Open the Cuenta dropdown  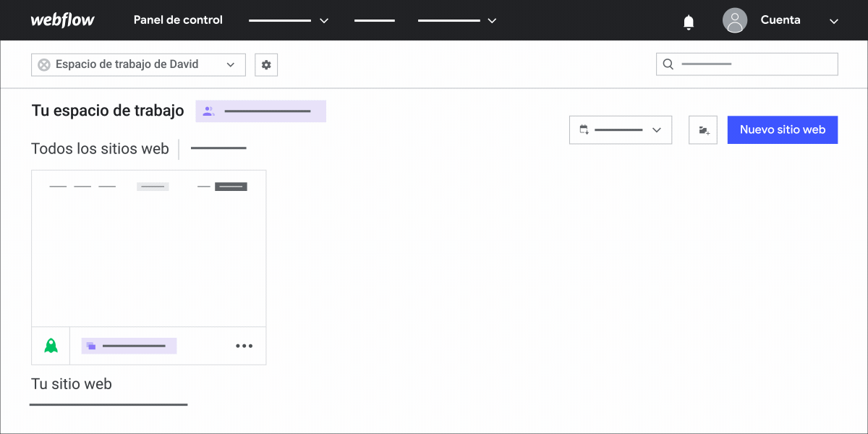[833, 21]
